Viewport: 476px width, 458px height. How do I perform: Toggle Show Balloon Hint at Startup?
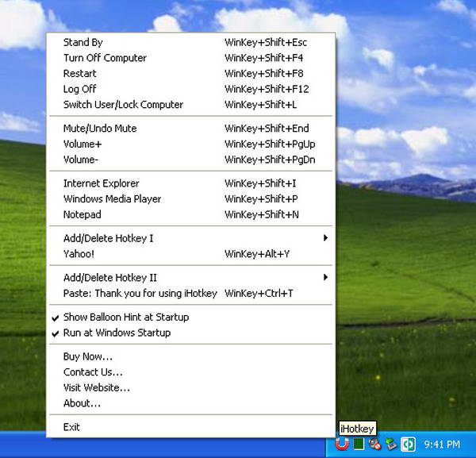click(x=190, y=317)
